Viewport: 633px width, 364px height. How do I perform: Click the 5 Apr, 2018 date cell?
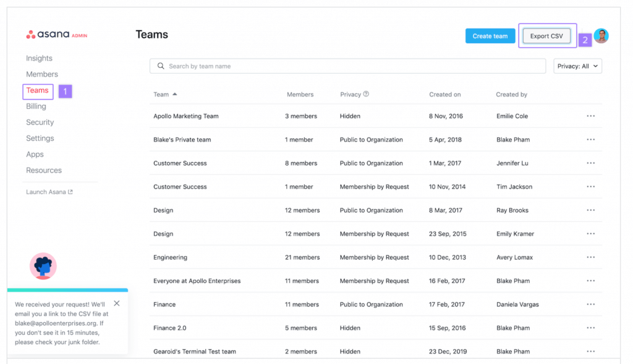pos(445,140)
